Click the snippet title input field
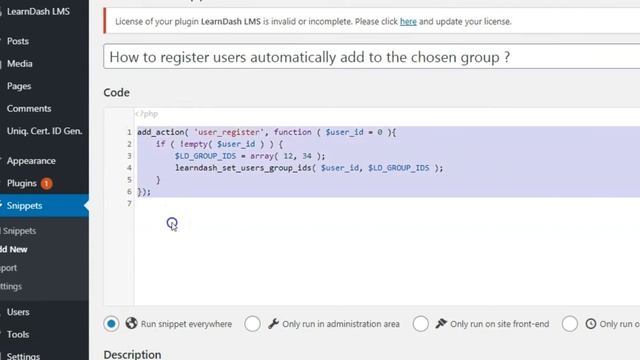 [x=371, y=57]
